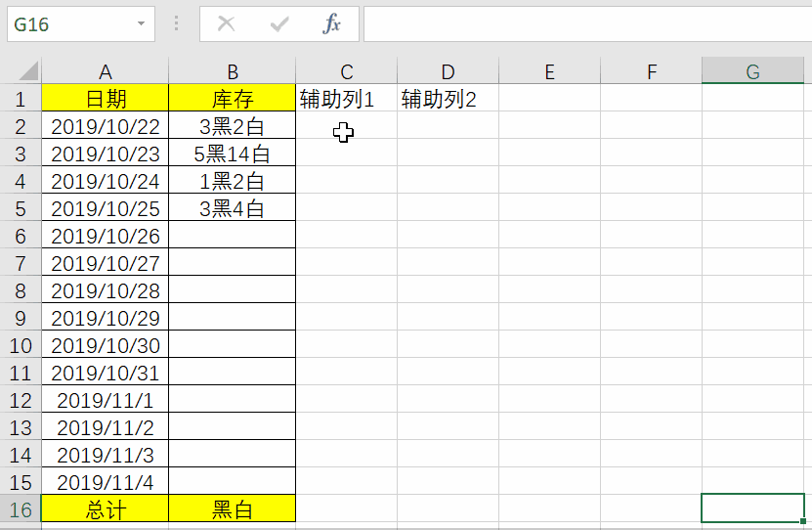Click the date cell 2019/10/31

click(x=106, y=373)
